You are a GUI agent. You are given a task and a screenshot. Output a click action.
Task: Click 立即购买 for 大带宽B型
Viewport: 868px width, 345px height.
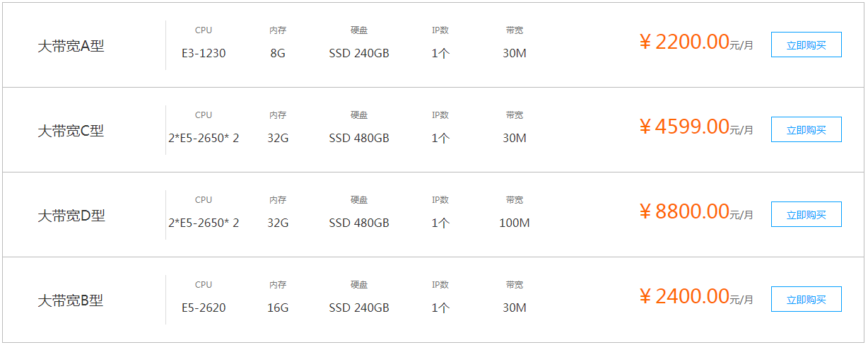(x=806, y=299)
